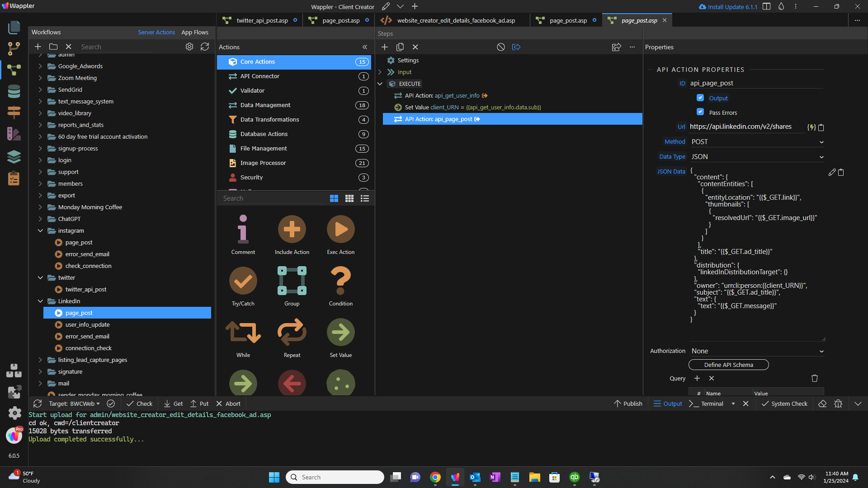
Task: Collapse the Actions panel with double chevron
Action: point(364,47)
